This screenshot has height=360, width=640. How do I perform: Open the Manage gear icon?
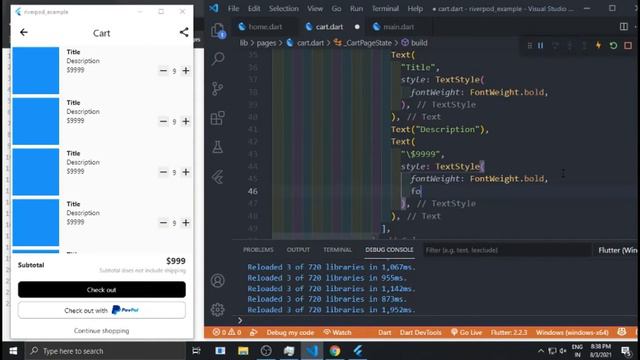tap(218, 309)
